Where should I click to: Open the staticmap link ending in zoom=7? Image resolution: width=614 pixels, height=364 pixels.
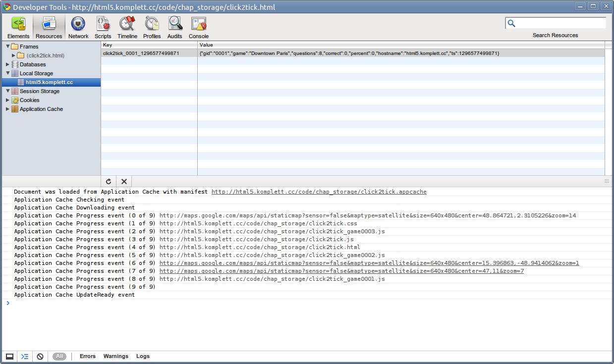[x=341, y=271]
